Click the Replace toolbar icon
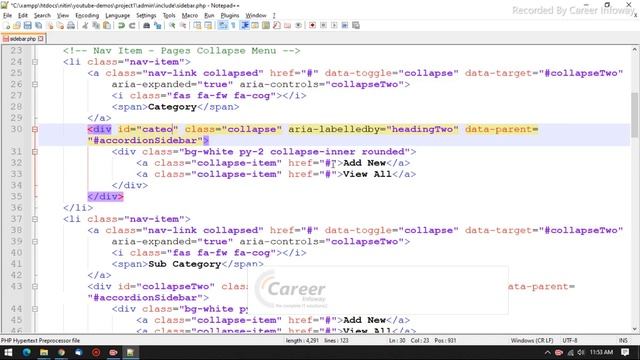The height and width of the screenshot is (360, 640). [x=158, y=25]
